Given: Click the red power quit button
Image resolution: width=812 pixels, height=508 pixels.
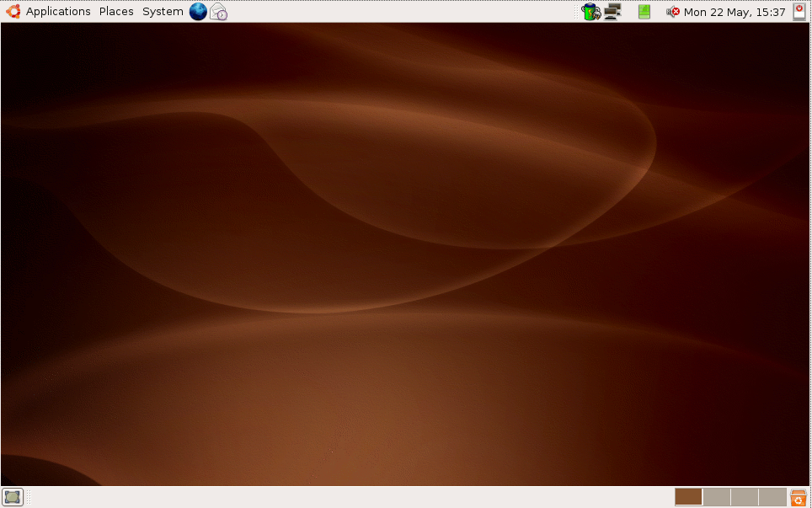Looking at the screenshot, I should click(799, 12).
